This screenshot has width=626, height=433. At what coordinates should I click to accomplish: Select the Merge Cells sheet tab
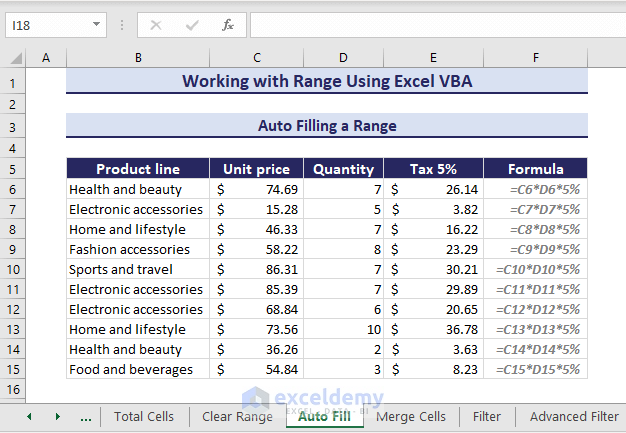(x=411, y=416)
